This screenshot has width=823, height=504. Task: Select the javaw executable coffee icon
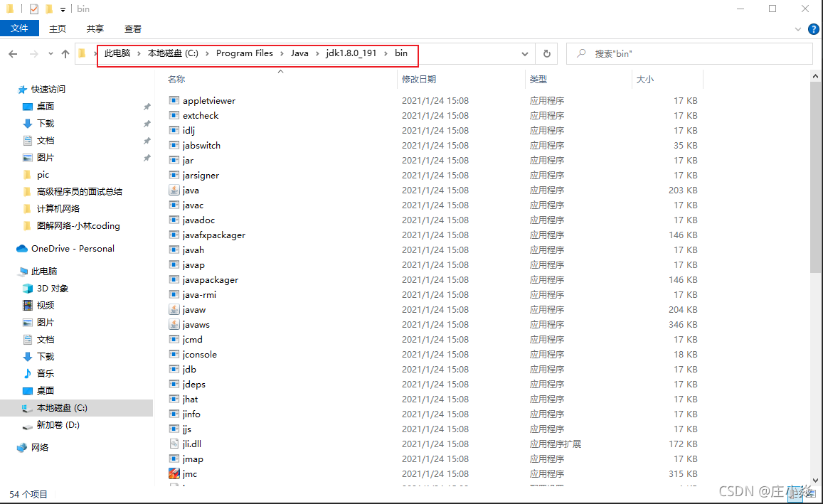[x=174, y=309]
